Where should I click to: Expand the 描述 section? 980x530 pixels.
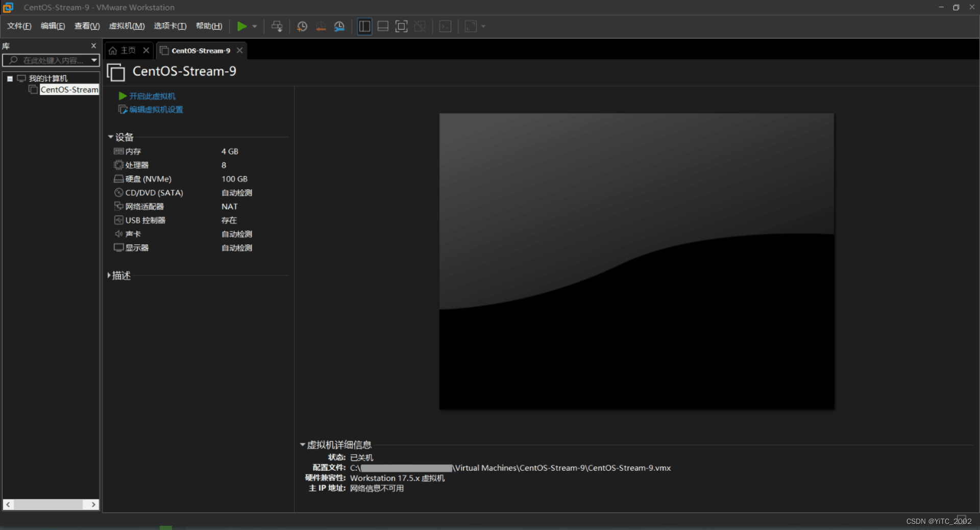click(109, 275)
